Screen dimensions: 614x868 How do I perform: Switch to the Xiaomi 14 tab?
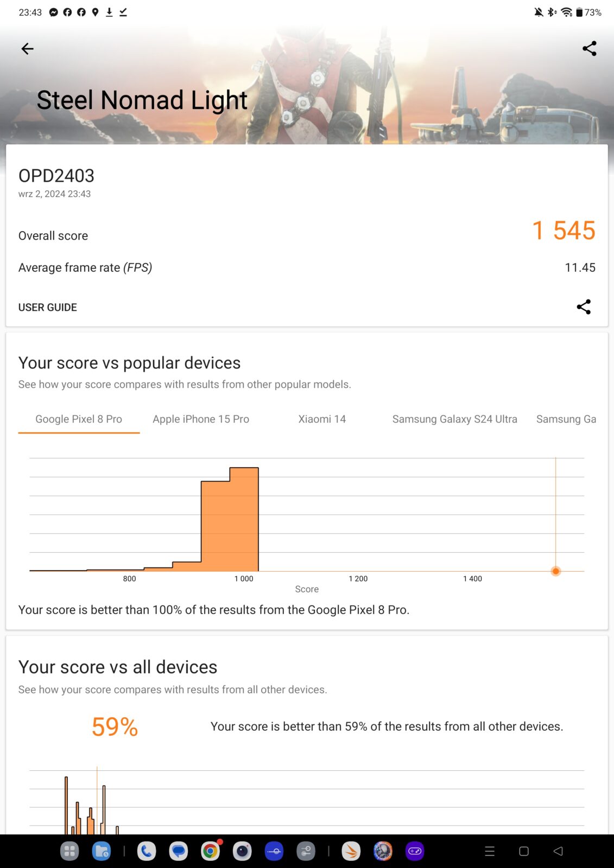pyautogui.click(x=322, y=419)
